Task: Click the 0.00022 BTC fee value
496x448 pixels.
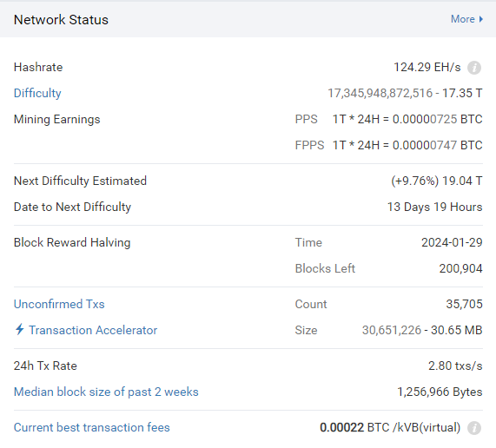Action: 354,427
